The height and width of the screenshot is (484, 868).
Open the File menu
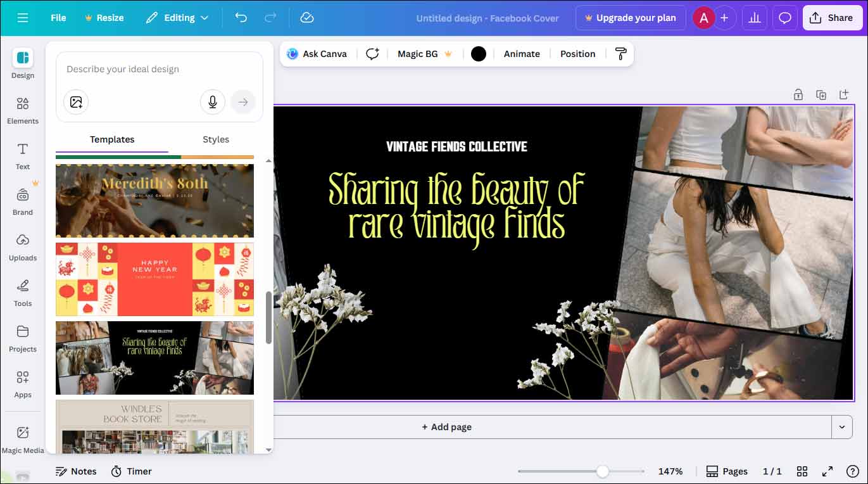[x=58, y=18]
